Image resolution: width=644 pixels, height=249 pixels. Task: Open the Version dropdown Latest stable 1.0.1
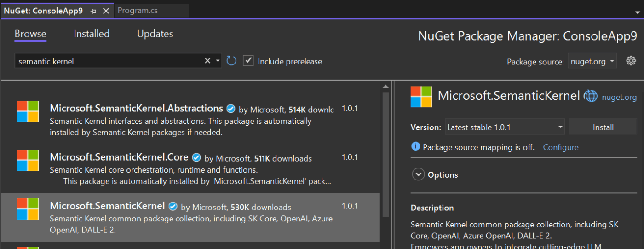[505, 127]
